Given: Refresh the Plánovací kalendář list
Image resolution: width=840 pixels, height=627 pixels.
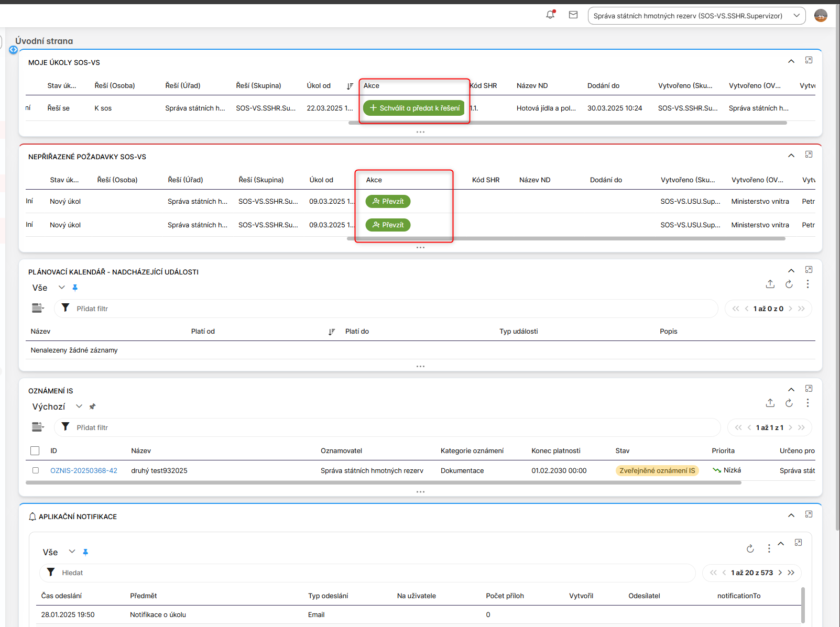Looking at the screenshot, I should pos(789,284).
